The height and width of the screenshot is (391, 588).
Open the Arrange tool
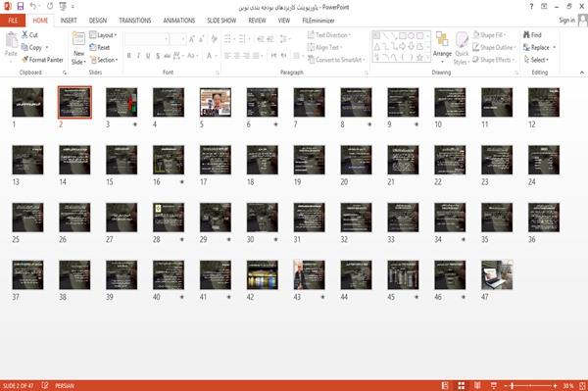pos(442,47)
